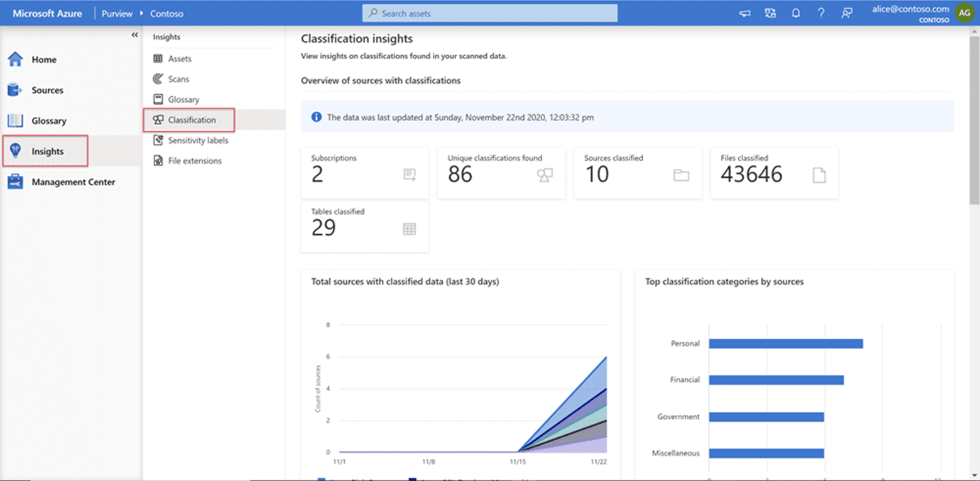Viewport: 980px width, 481px height.
Task: Click the Home house icon
Action: (x=15, y=59)
